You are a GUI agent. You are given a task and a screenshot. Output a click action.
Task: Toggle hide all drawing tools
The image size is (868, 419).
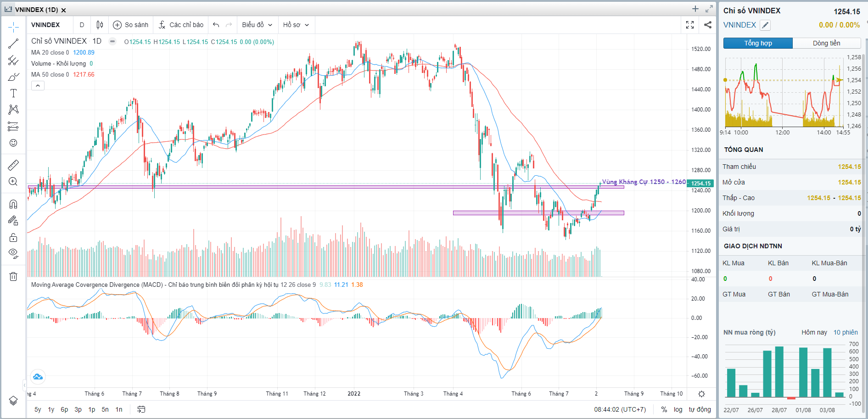click(x=13, y=253)
